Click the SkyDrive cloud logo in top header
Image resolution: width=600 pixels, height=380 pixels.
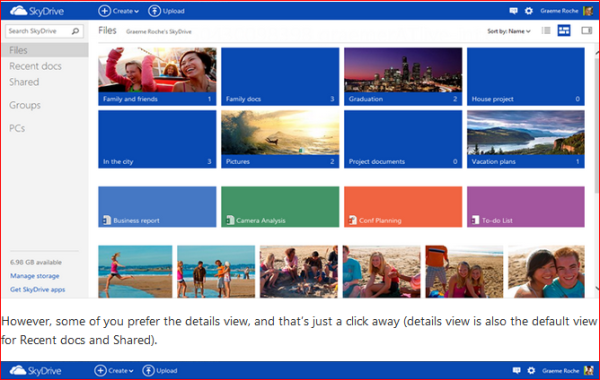click(37, 11)
